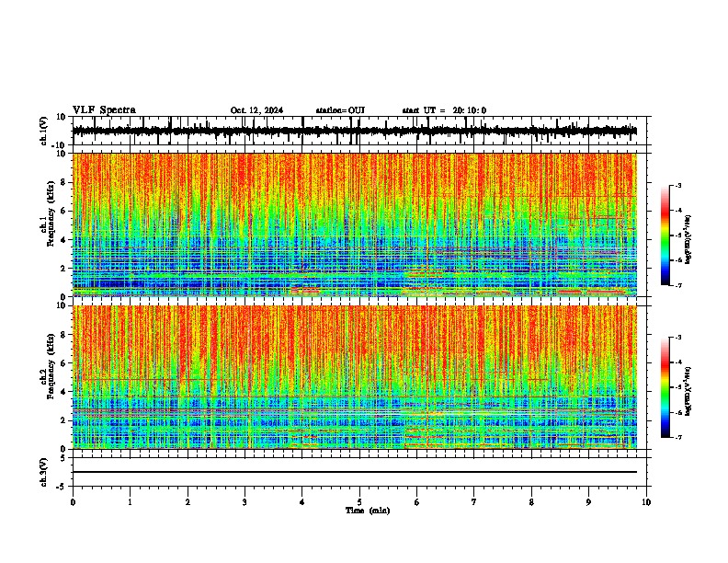Click the ch.3(V) axis label

pyautogui.click(x=44, y=472)
